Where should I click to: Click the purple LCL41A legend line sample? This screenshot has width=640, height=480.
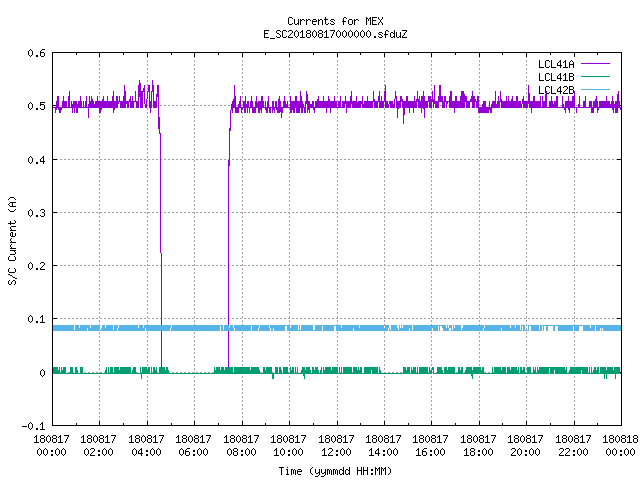(595, 64)
